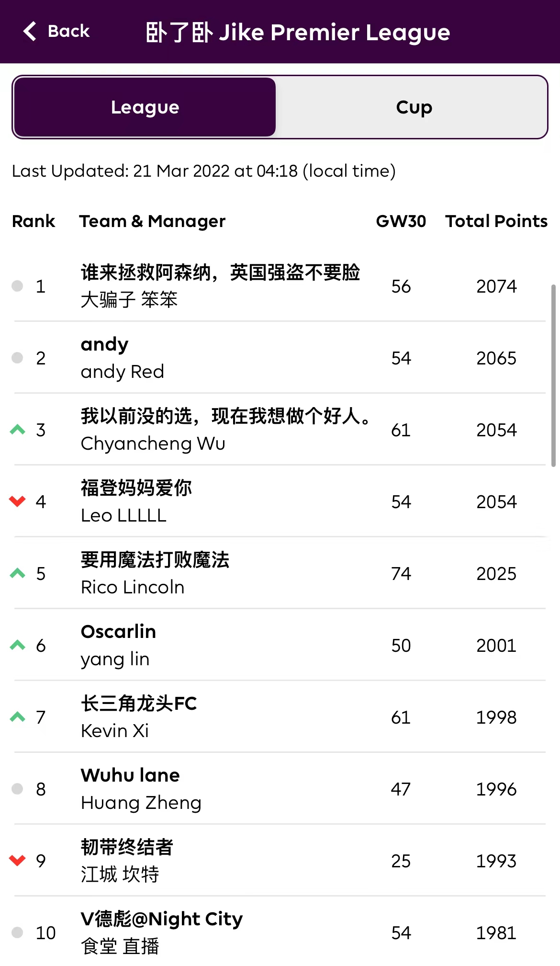Click green up arrow beside rank 7
This screenshot has width=560, height=966.
[18, 717]
